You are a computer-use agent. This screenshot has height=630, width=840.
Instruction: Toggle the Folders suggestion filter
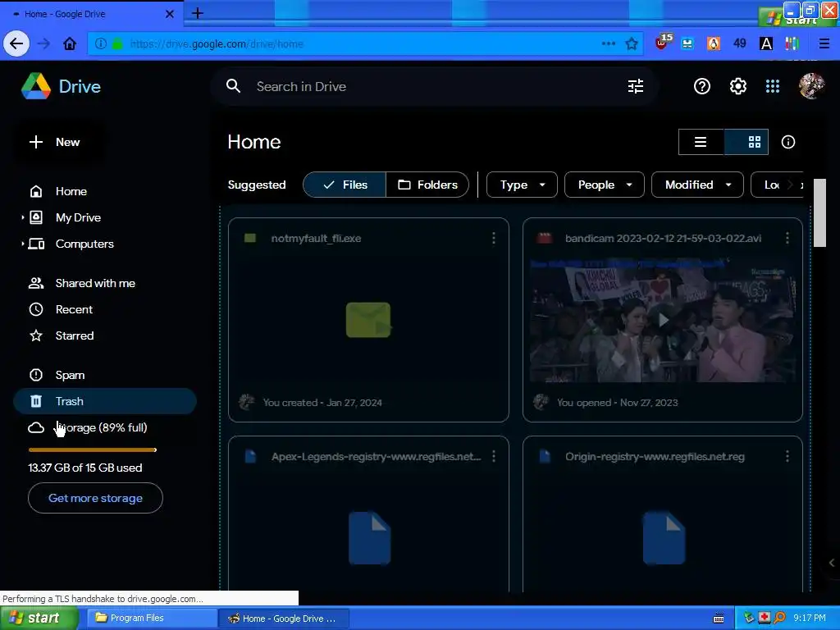pos(427,185)
